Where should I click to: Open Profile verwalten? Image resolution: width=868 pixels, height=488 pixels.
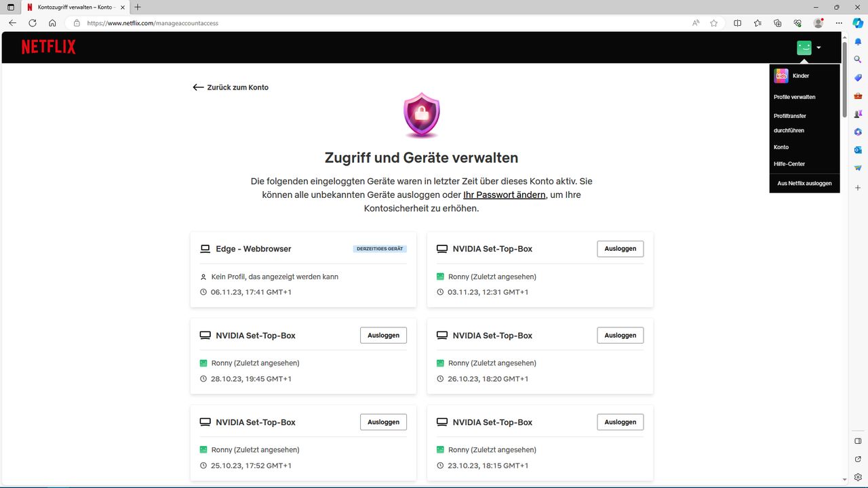tap(794, 97)
